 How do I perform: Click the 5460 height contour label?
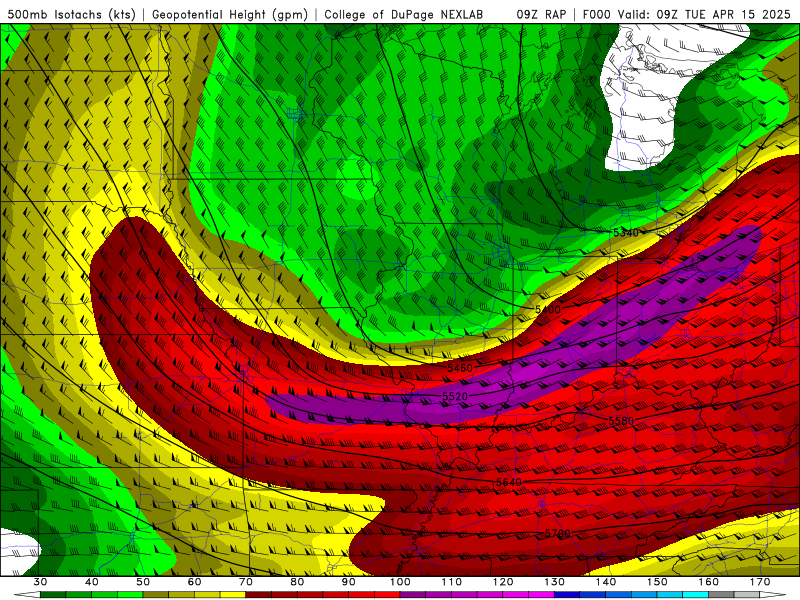click(460, 367)
